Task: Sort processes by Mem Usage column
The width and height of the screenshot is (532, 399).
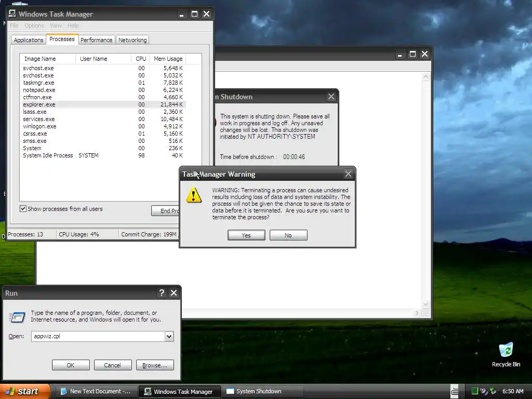Action: pos(168,59)
